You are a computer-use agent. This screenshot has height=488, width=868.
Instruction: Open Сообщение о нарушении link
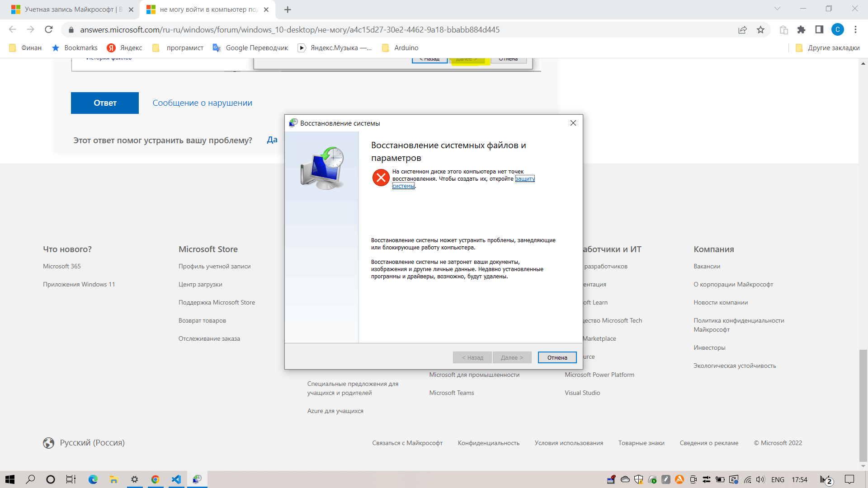tap(202, 103)
